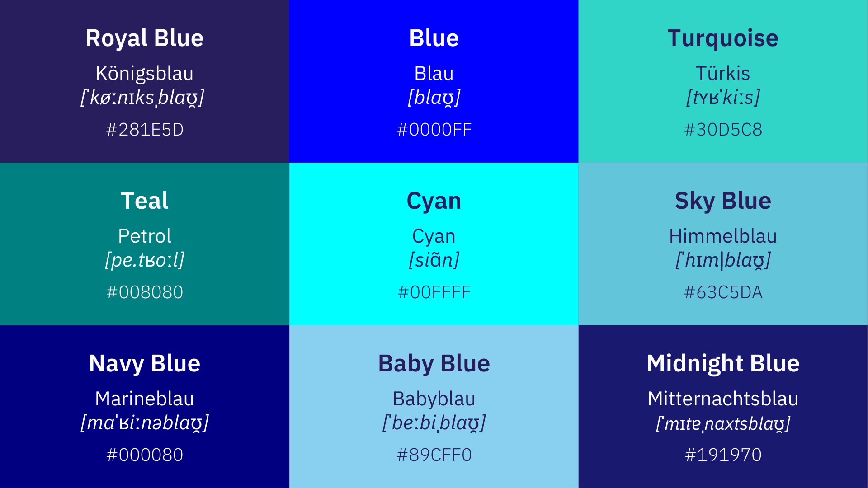Viewport: 868px width, 488px height.
Task: Click the Cyan color tile
Action: (x=434, y=244)
